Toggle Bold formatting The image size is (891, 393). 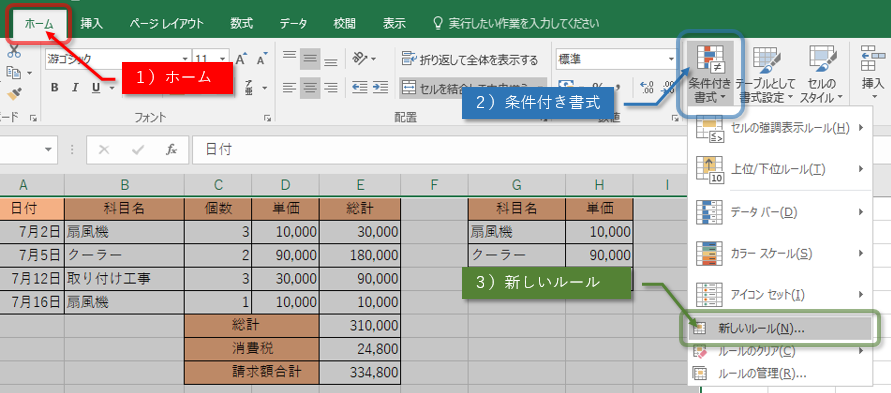tap(55, 87)
